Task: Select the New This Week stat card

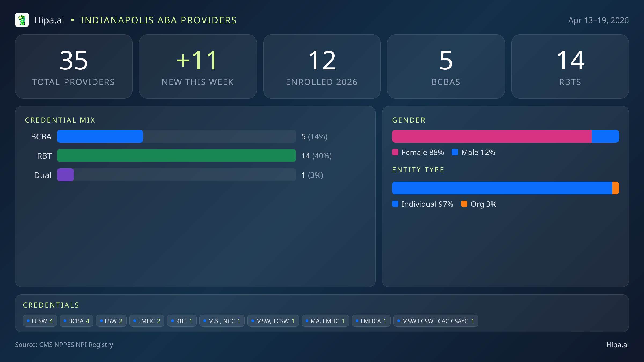Action: [x=198, y=66]
